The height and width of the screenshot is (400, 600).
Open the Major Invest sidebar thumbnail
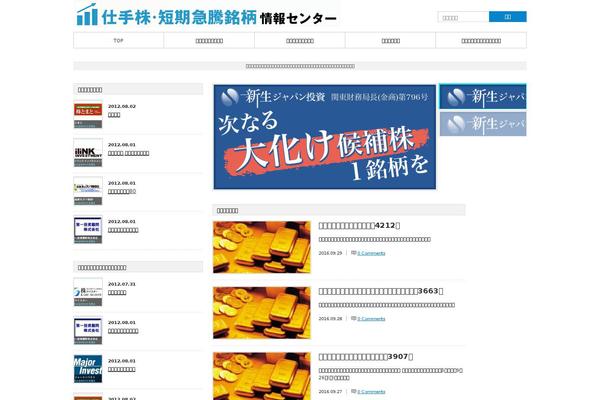[88, 369]
